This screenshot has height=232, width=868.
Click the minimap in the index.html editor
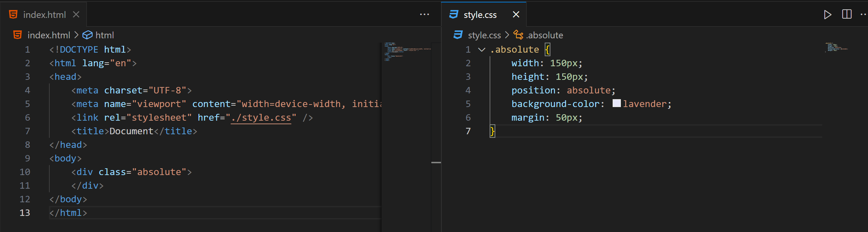(x=406, y=52)
